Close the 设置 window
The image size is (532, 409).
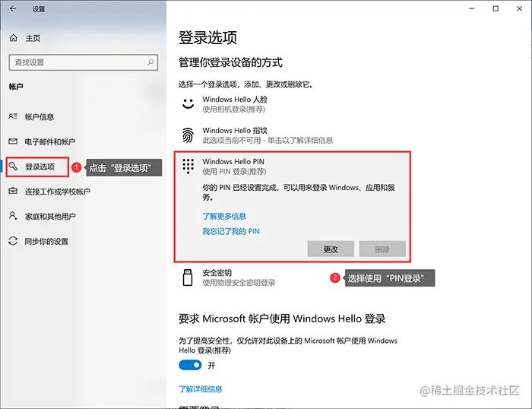tap(519, 8)
